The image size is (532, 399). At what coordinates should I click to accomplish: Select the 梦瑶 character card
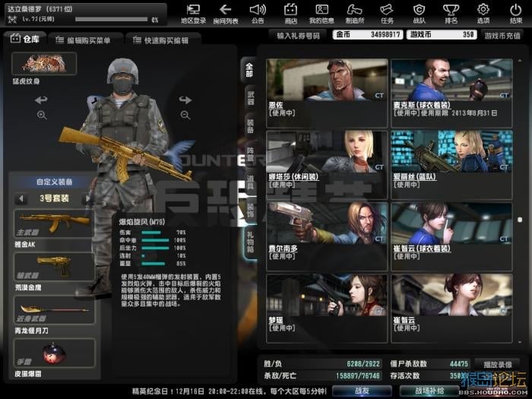tap(327, 309)
